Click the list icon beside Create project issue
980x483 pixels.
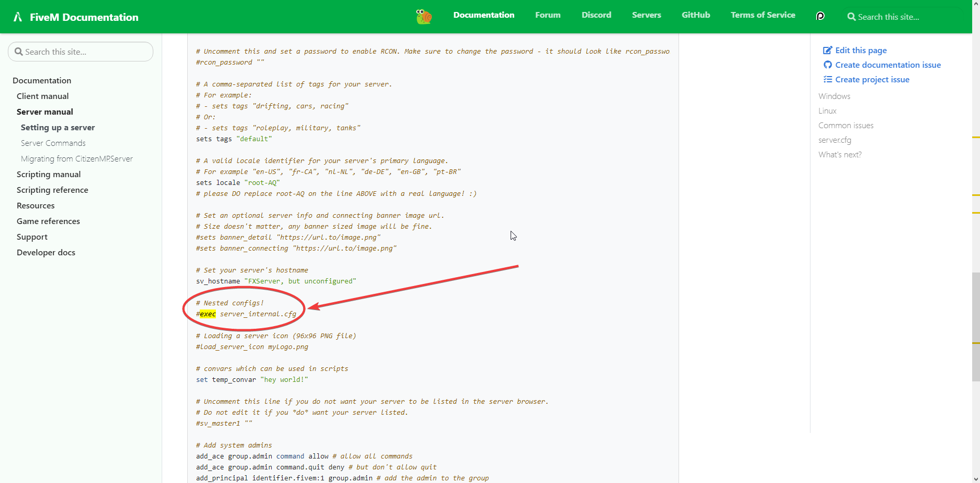pos(828,80)
